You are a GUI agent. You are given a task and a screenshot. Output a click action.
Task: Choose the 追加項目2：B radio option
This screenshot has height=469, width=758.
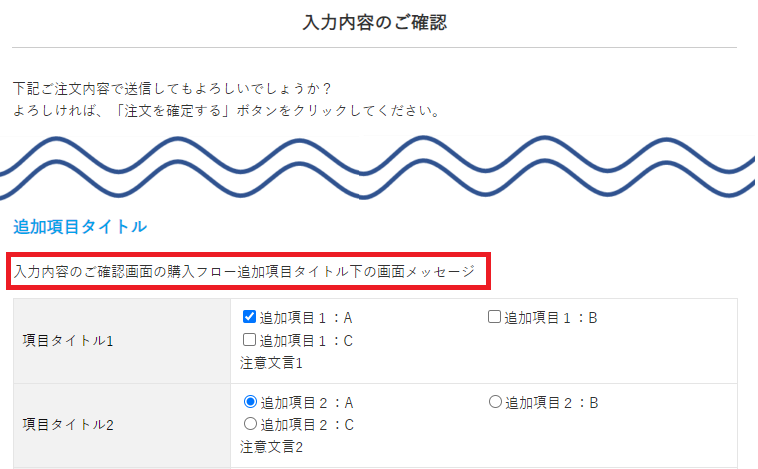[x=494, y=402]
